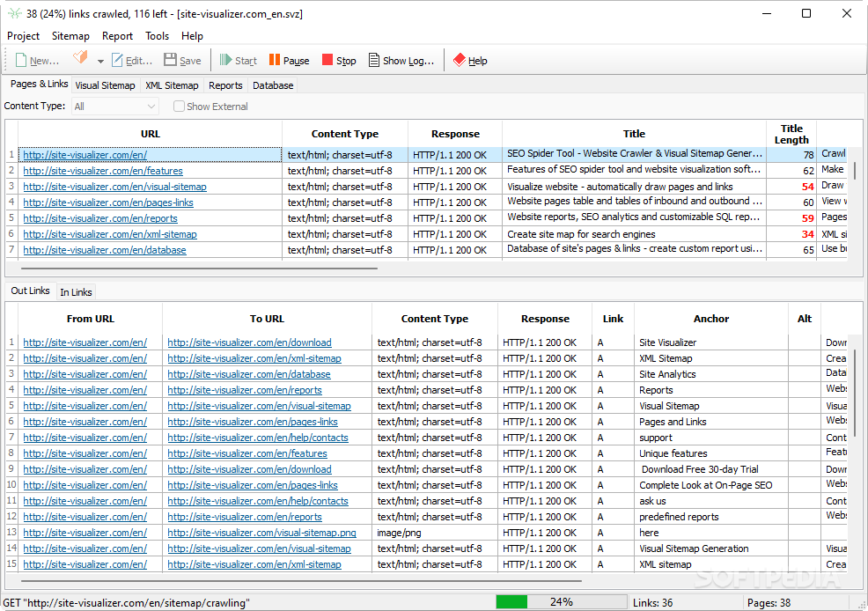Open the Tools menu
Image resolution: width=868 pixels, height=611 pixels.
click(158, 36)
